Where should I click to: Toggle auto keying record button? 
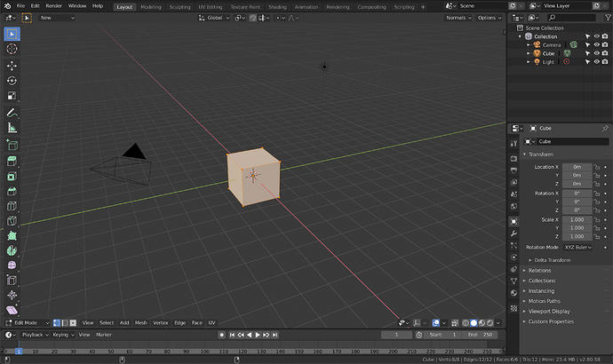pyautogui.click(x=222, y=335)
